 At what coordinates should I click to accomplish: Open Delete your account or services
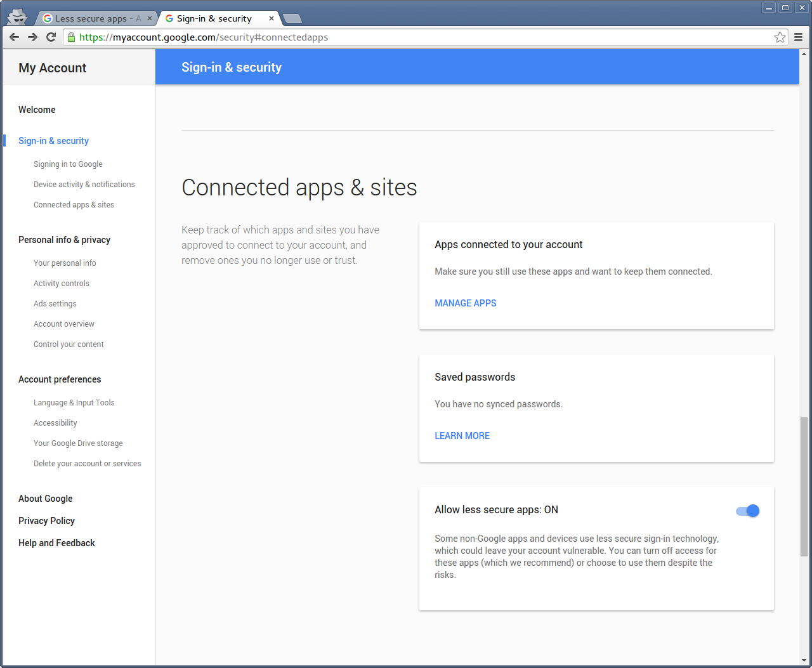(88, 464)
